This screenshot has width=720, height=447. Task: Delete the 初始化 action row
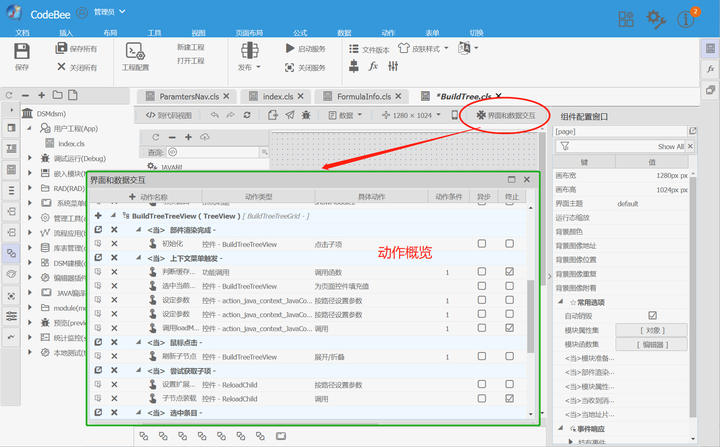pyautogui.click(x=114, y=244)
